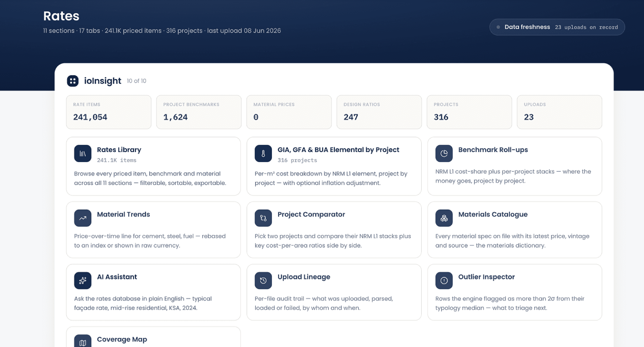The image size is (644, 347).
Task: Click the 'Rows the engine flagged' description
Action: click(x=510, y=303)
